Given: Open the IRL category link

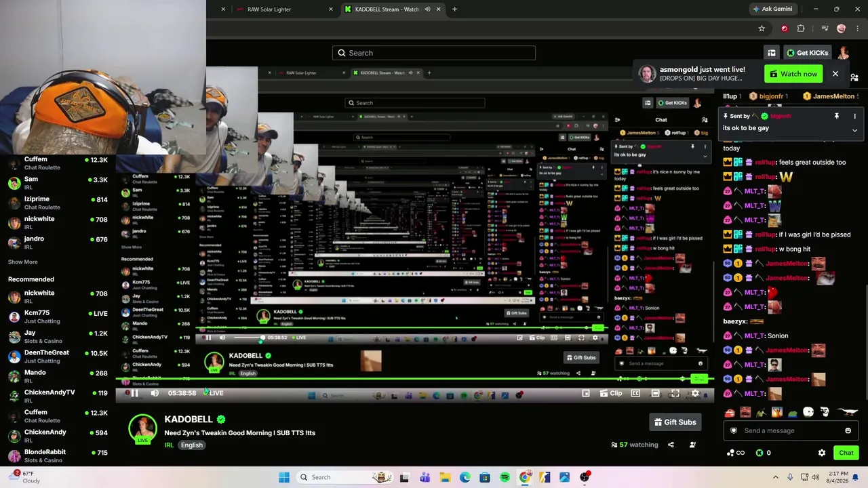Looking at the screenshot, I should coord(169,445).
